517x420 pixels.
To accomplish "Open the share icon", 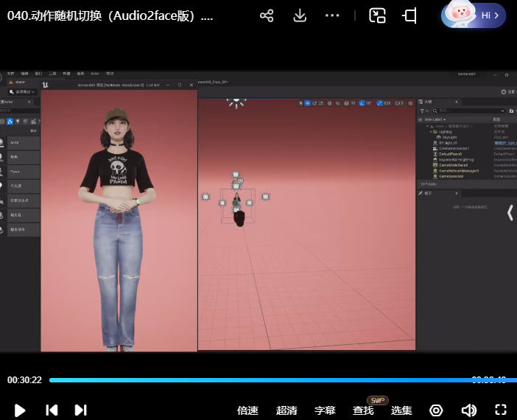I will (267, 15).
